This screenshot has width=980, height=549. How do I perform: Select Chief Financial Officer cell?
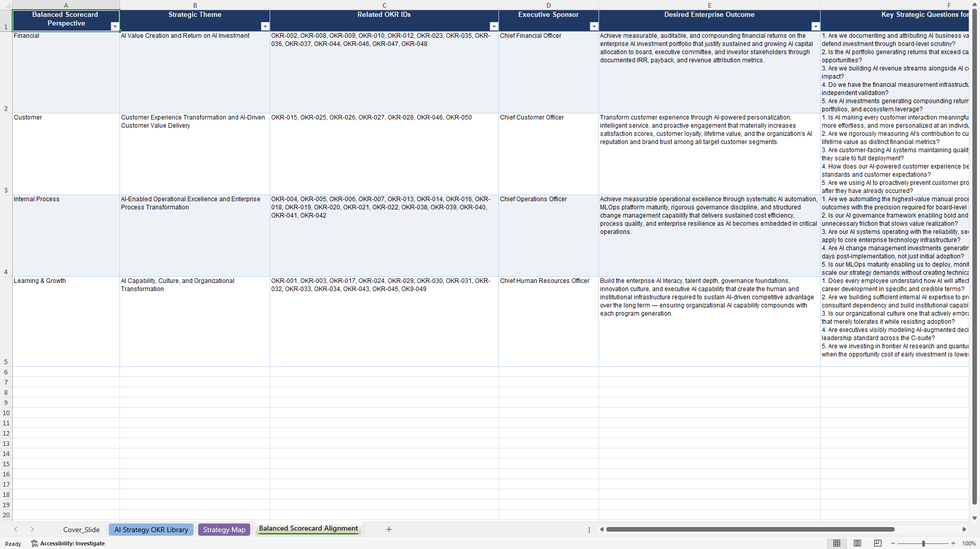tap(548, 72)
